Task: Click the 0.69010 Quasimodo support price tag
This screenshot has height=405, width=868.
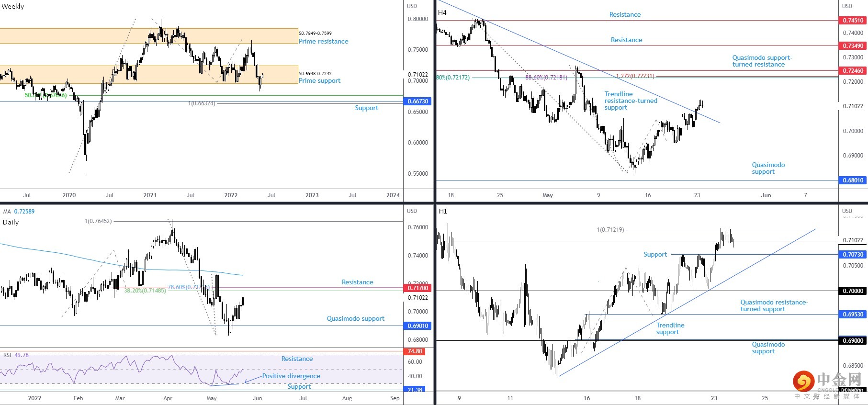Action: pos(418,326)
